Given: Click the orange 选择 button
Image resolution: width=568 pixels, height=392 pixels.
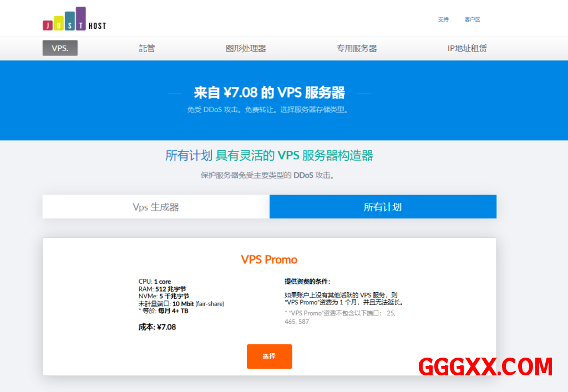Looking at the screenshot, I should [270, 357].
